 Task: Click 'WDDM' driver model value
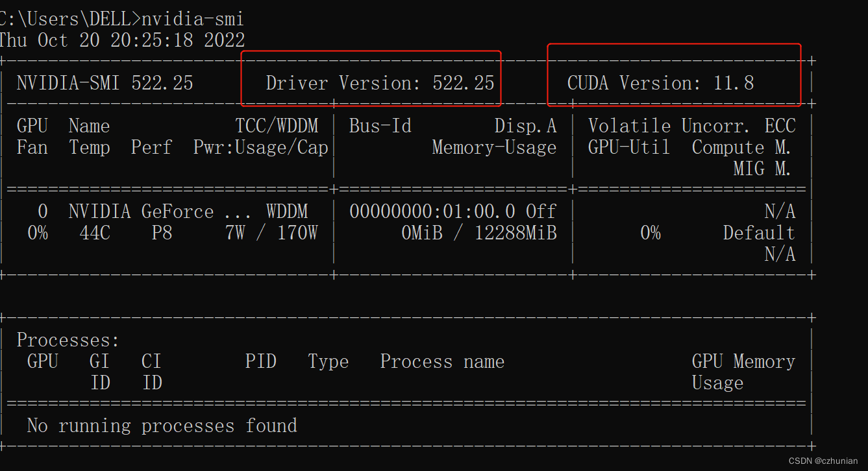point(287,211)
